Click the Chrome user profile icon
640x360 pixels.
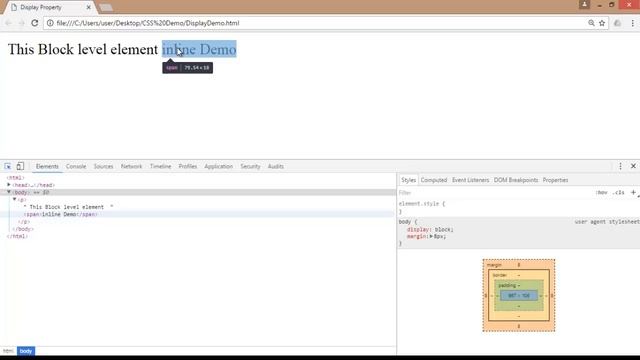(584, 4)
